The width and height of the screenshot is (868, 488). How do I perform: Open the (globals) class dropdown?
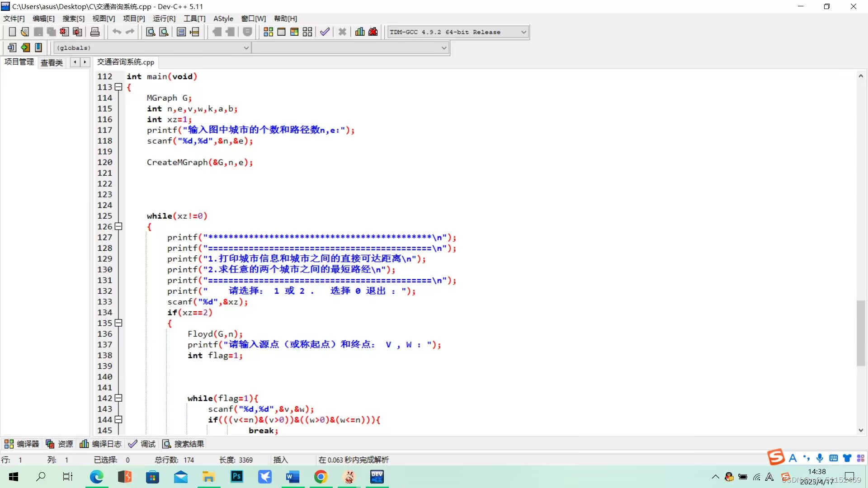click(x=152, y=48)
